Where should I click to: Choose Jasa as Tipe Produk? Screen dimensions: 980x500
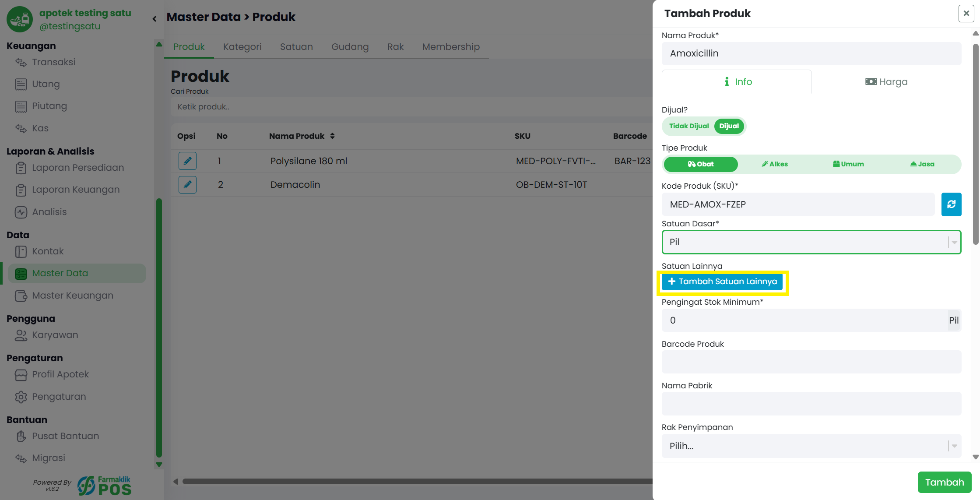[x=922, y=164]
